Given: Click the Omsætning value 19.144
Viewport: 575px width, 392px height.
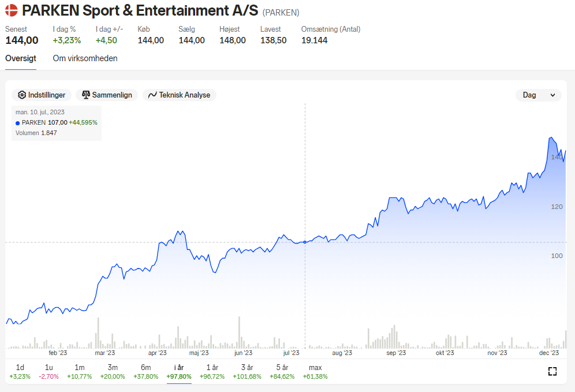Looking at the screenshot, I should [x=314, y=40].
